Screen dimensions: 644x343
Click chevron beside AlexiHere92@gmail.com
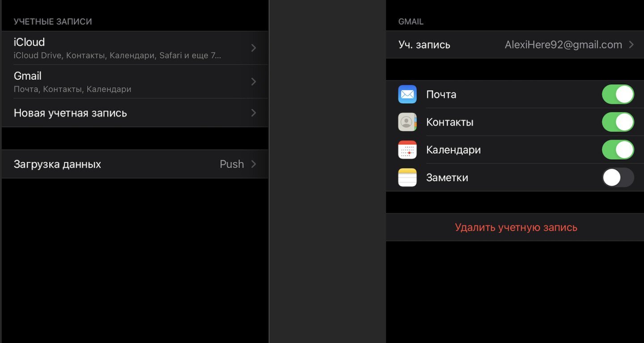click(631, 45)
